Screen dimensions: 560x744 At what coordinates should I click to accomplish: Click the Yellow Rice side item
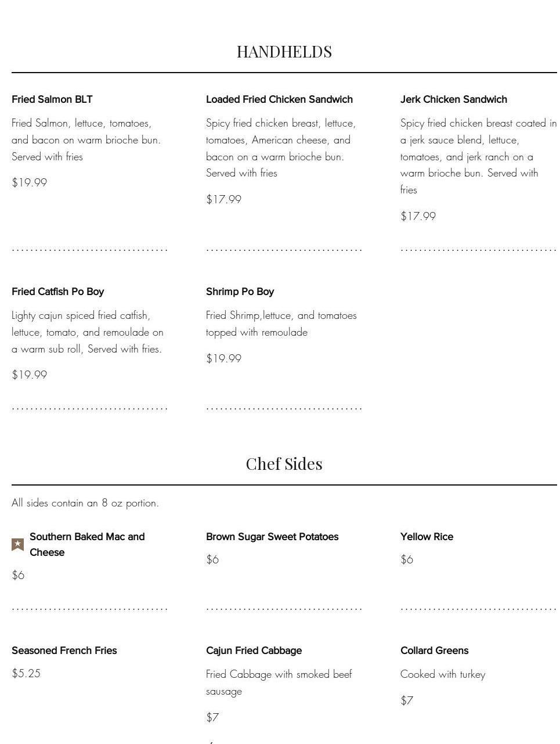pos(427,537)
